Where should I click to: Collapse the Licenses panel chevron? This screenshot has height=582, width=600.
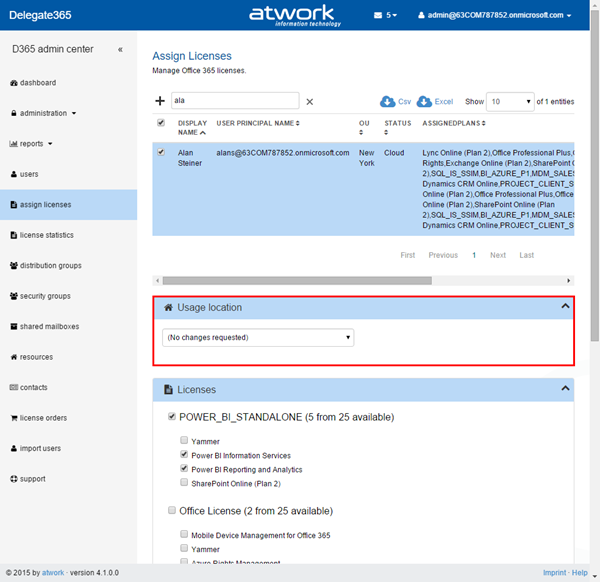point(565,388)
